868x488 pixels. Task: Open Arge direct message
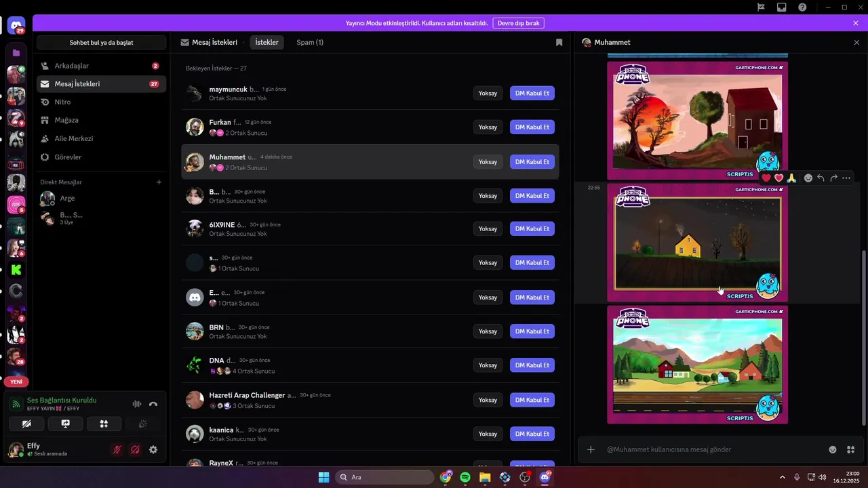coord(101,199)
